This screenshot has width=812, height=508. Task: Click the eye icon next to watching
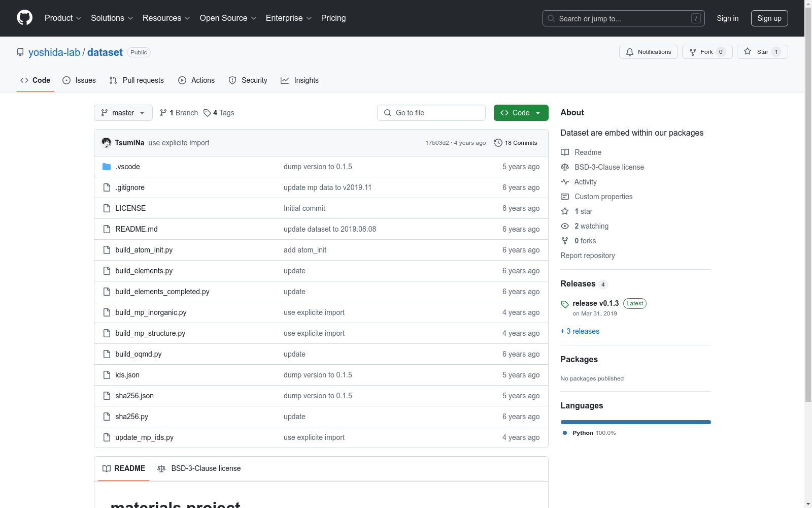(x=565, y=226)
